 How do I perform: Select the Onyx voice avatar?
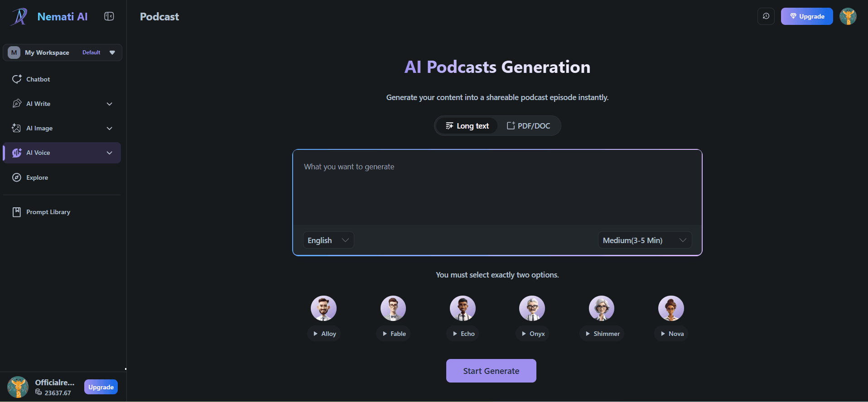[x=532, y=308]
